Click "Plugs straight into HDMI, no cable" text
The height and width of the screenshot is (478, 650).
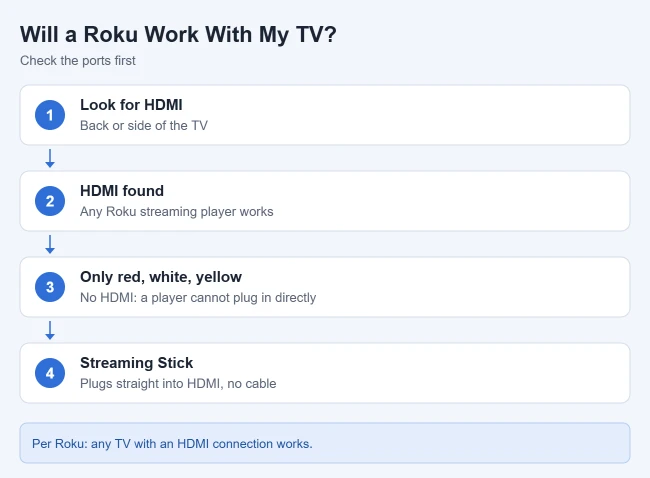point(178,383)
